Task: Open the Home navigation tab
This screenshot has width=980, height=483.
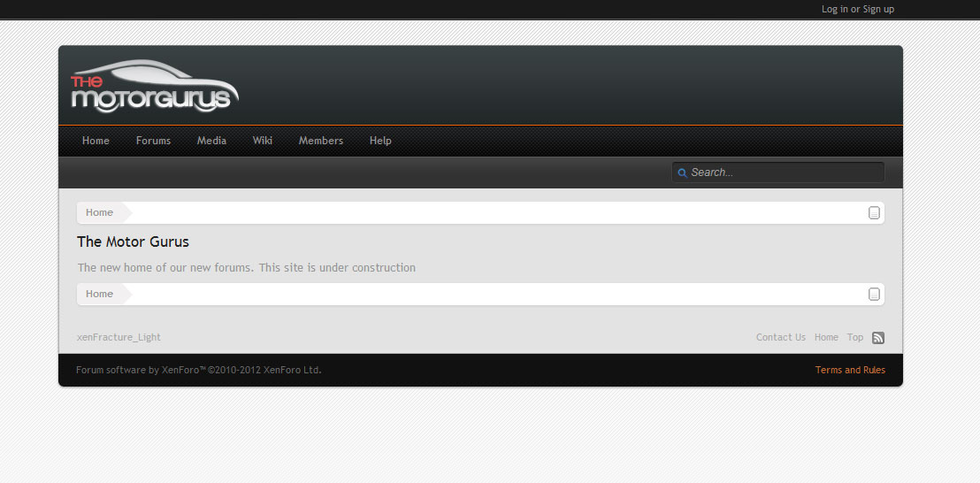Action: coord(96,141)
